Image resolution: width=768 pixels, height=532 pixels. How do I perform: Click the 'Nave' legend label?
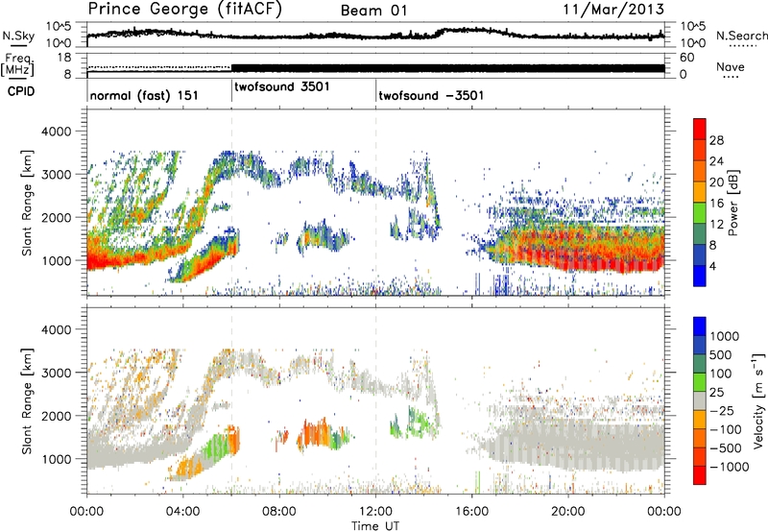pos(730,66)
